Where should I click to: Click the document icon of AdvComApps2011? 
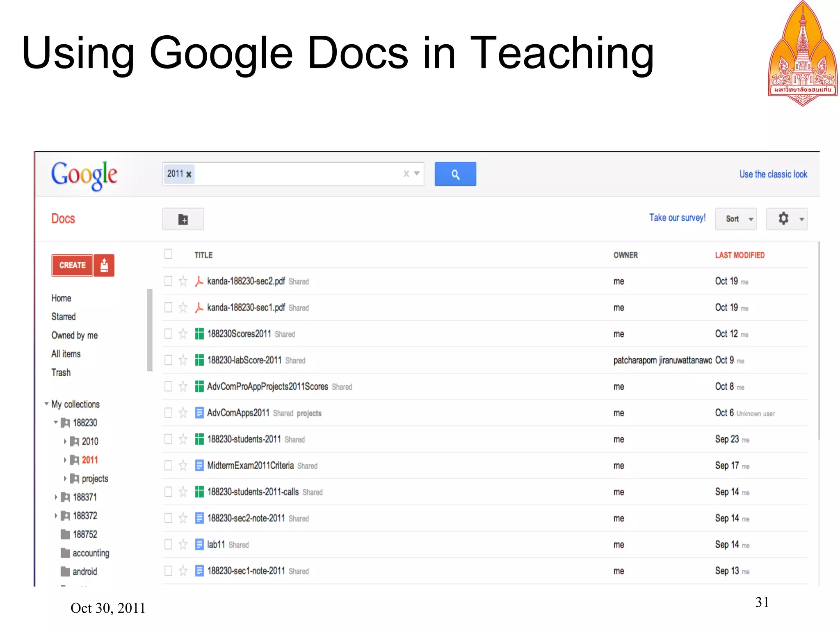pyautogui.click(x=199, y=413)
